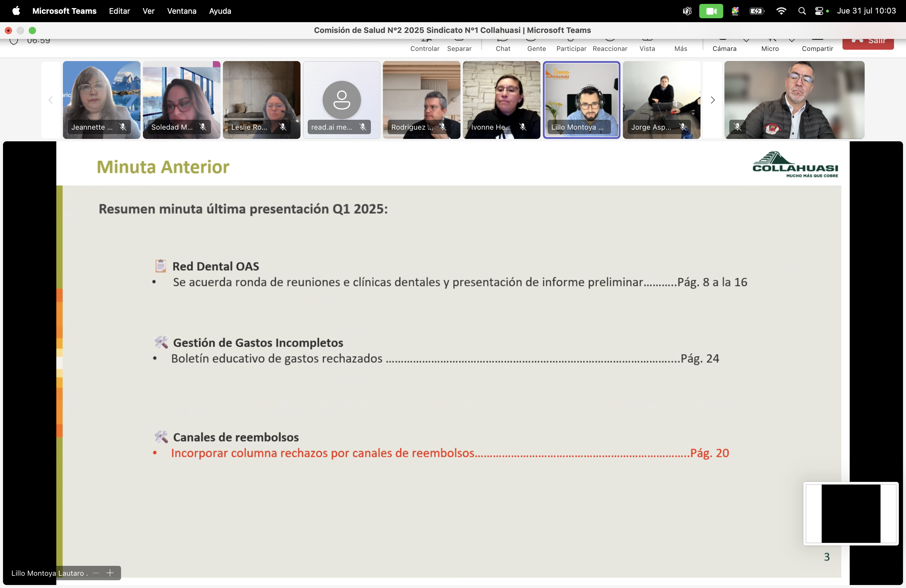Open the Ver menu
Image resolution: width=906 pixels, height=588 pixels.
pyautogui.click(x=148, y=11)
